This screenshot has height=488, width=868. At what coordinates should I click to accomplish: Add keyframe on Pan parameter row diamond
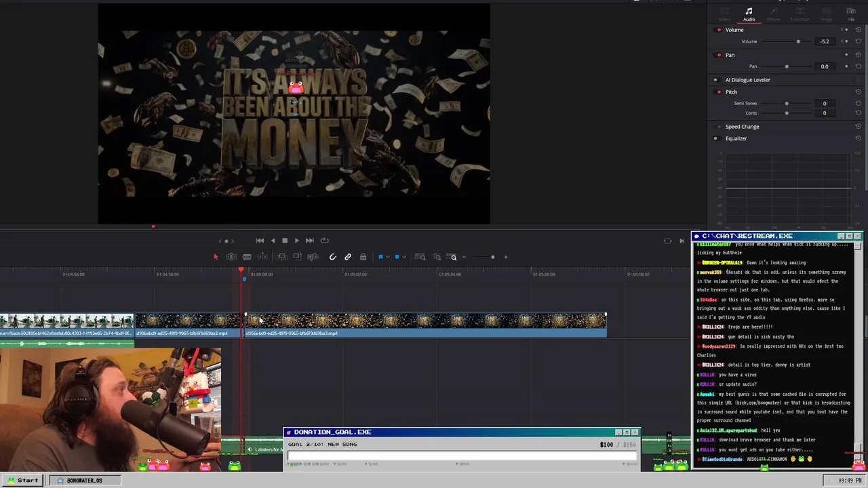point(846,66)
